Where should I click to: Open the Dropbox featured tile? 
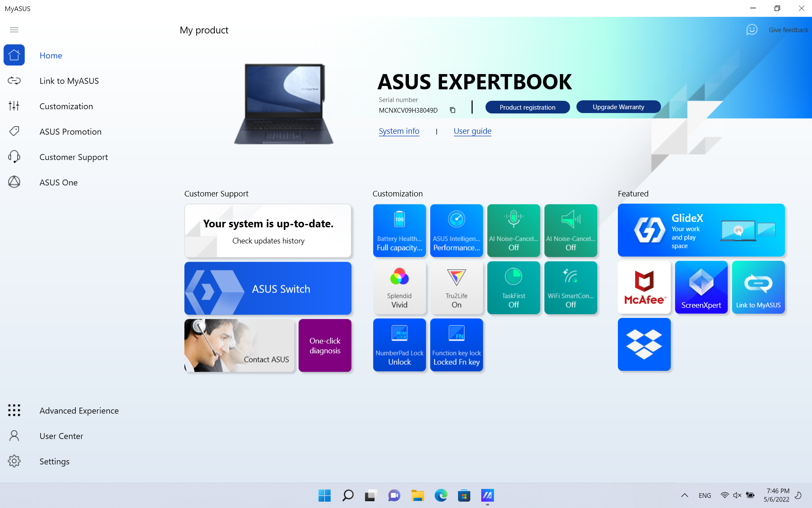tap(644, 345)
